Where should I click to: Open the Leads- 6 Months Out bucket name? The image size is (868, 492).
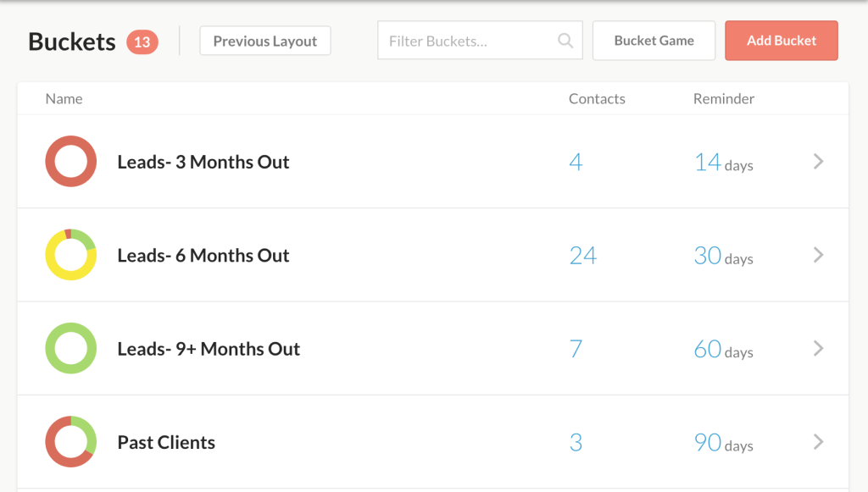coord(203,256)
